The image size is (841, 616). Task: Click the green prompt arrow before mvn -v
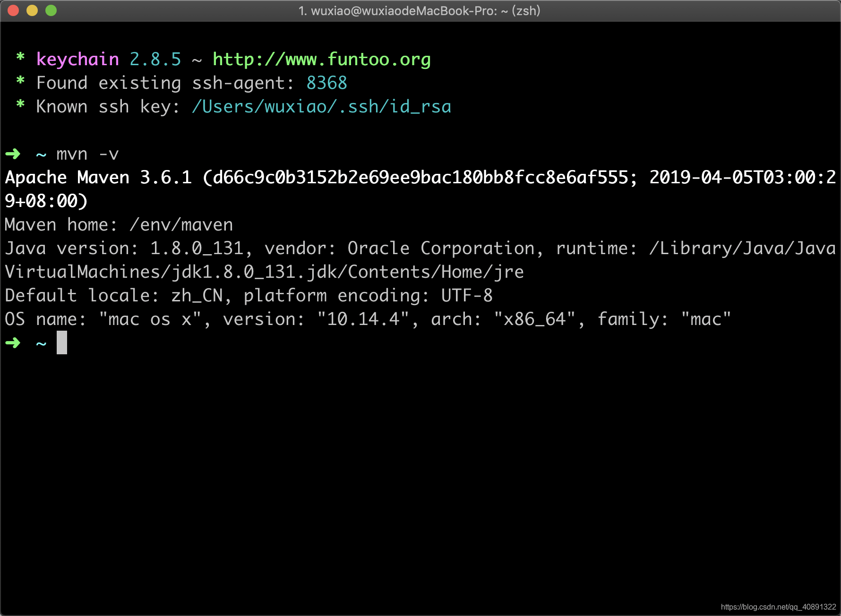(13, 154)
